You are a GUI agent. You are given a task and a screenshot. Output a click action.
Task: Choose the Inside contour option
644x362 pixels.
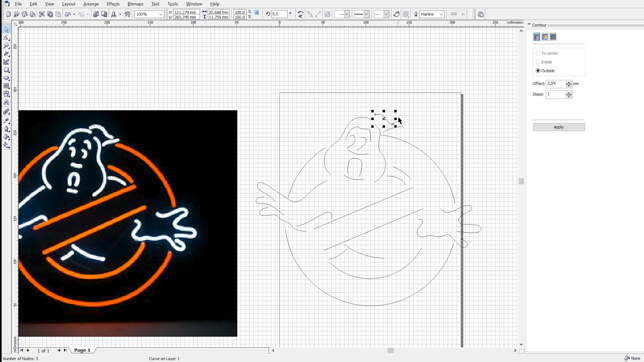point(538,62)
